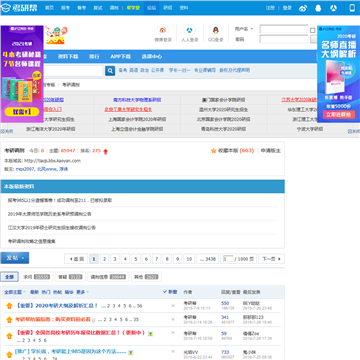Click the star icon to favorite this board
The image size is (360, 360).
[x=214, y=151]
